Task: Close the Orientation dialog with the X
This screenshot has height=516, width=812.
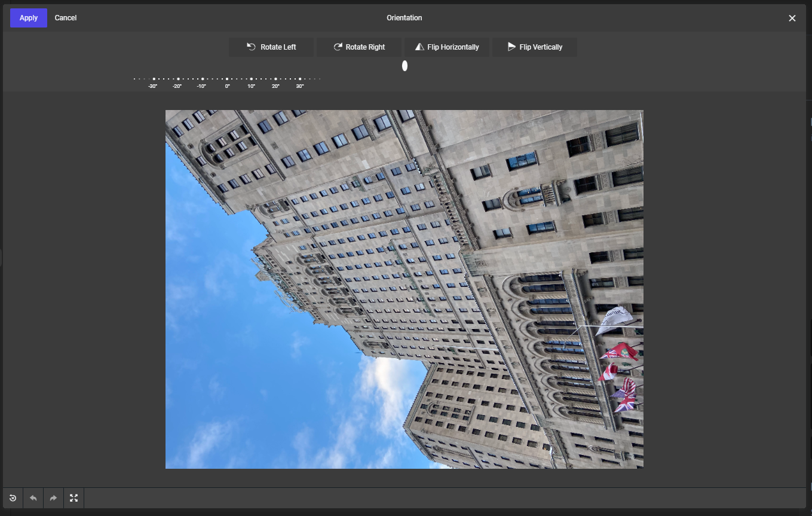Action: click(792, 18)
